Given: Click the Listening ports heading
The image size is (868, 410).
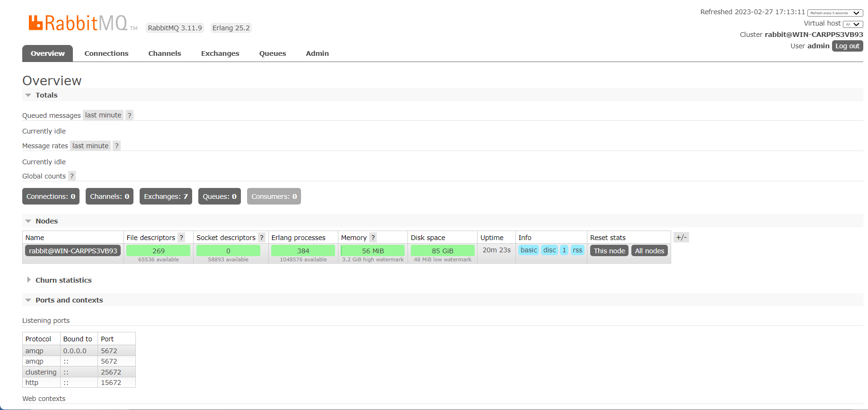Looking at the screenshot, I should pyautogui.click(x=46, y=321).
